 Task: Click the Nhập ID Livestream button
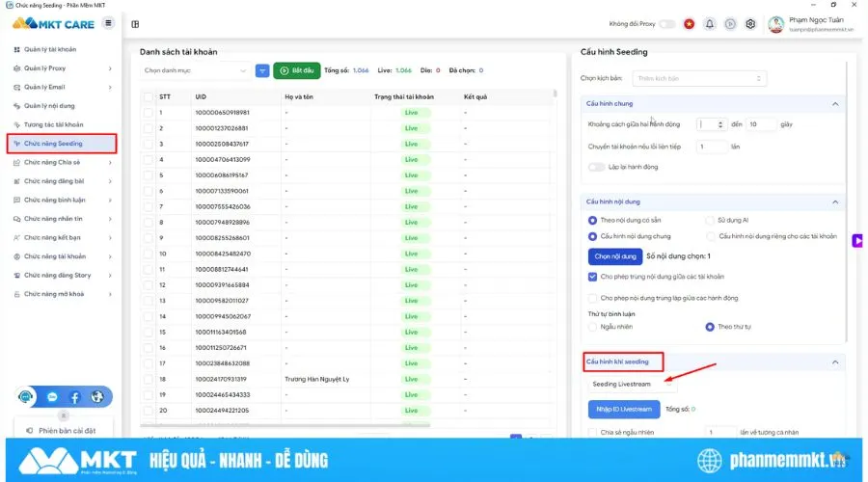pos(624,410)
